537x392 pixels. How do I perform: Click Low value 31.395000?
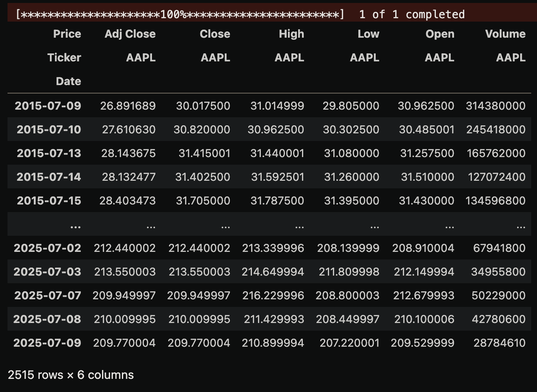(x=352, y=200)
